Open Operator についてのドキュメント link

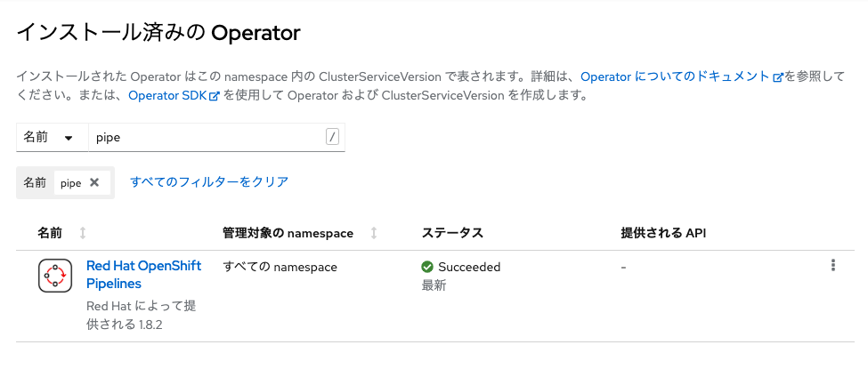(676, 76)
